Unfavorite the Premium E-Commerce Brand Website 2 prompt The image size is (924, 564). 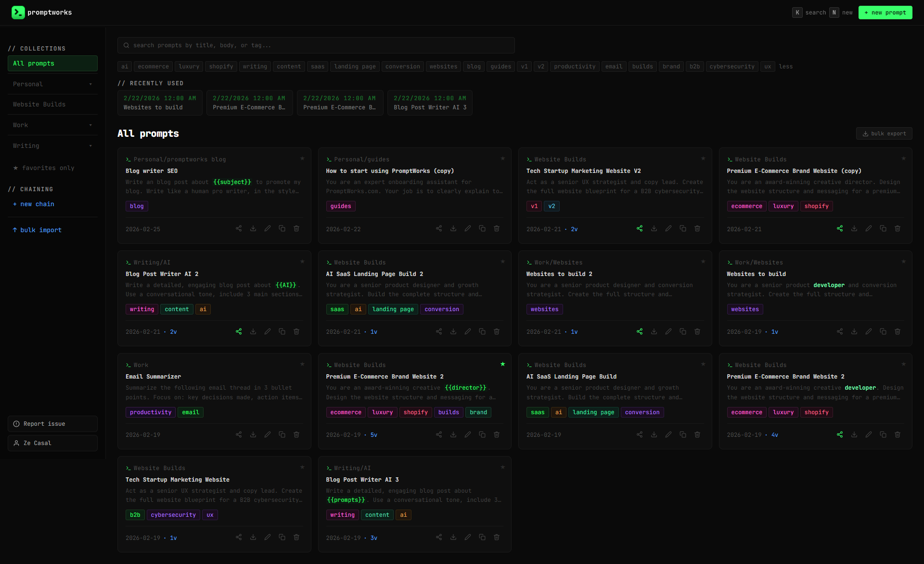point(503,364)
